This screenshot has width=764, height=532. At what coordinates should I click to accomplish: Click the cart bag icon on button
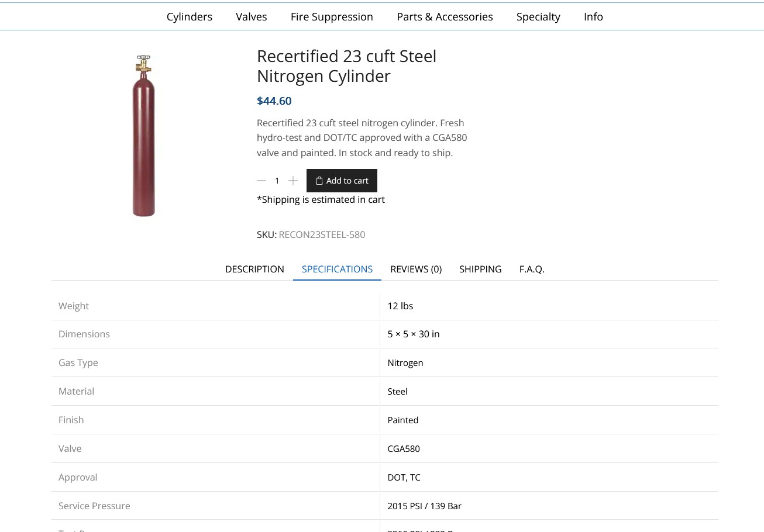point(319,181)
